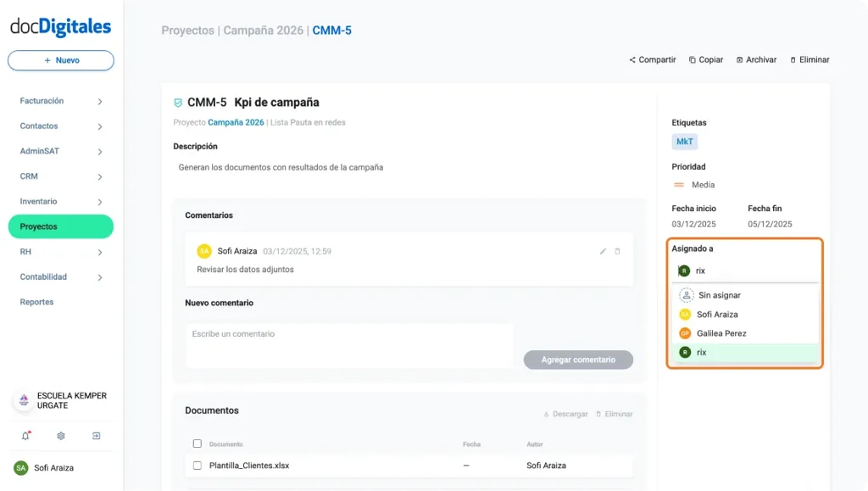Check the Plantilla_Clientes.xlsx checkbox
868x491 pixels.
click(x=198, y=464)
